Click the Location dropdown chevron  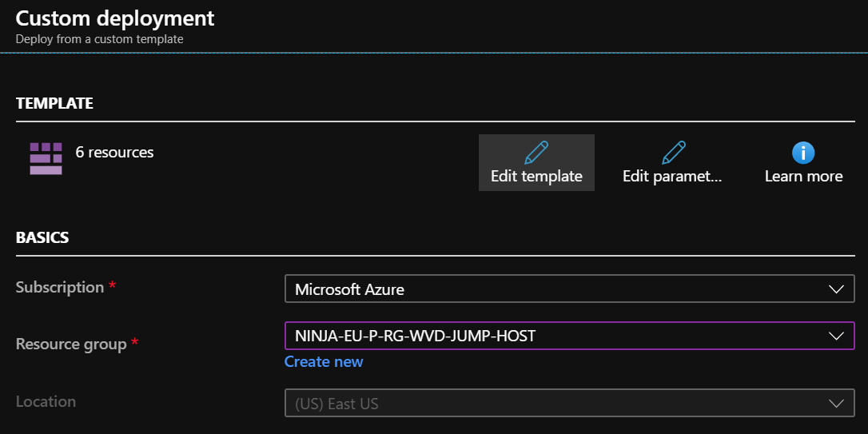pyautogui.click(x=836, y=403)
